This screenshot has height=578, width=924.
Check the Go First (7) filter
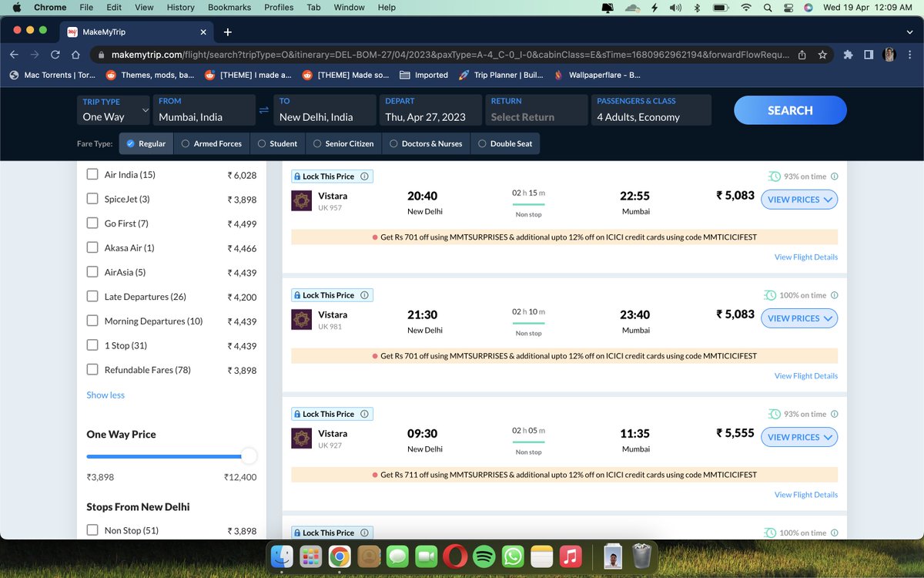click(92, 223)
